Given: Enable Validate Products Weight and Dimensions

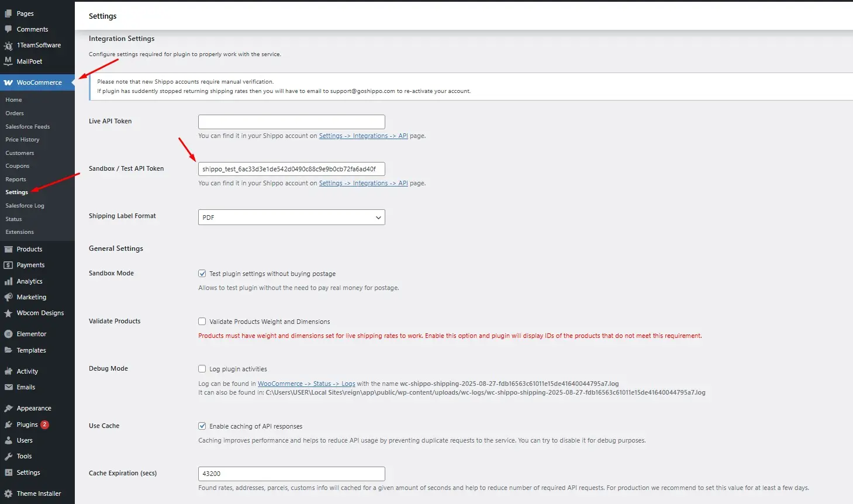Looking at the screenshot, I should tap(202, 321).
